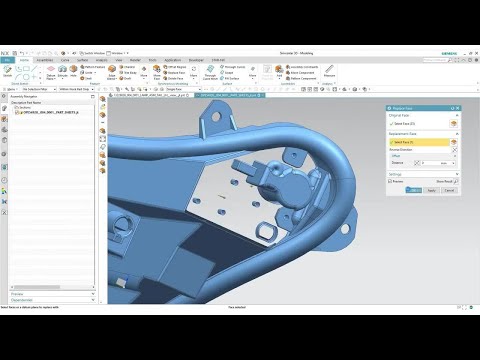Activate the Move Face tool

coord(157,72)
